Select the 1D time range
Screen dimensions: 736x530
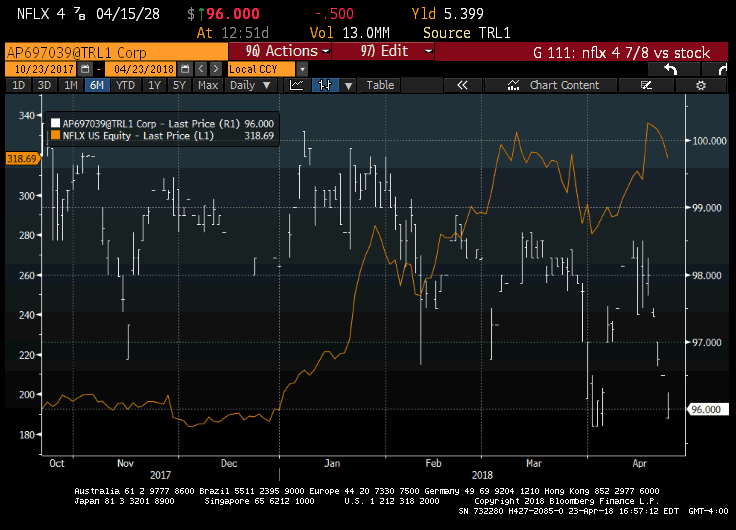[x=18, y=85]
